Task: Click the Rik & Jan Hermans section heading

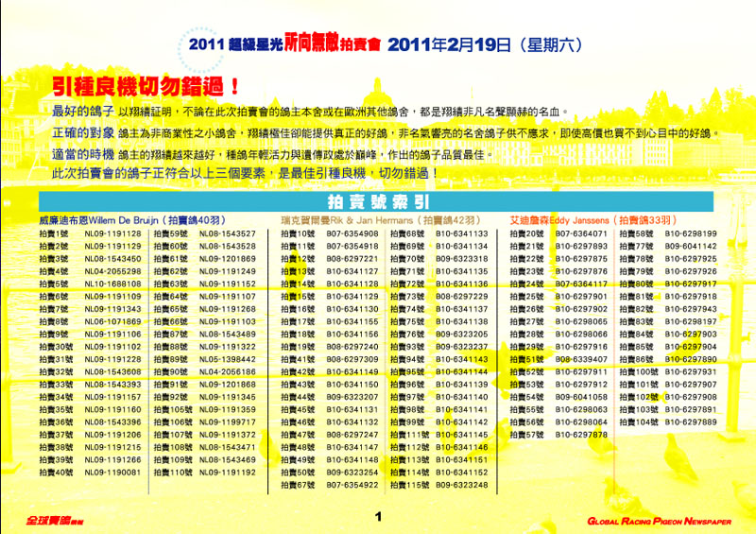Action: tap(381, 220)
